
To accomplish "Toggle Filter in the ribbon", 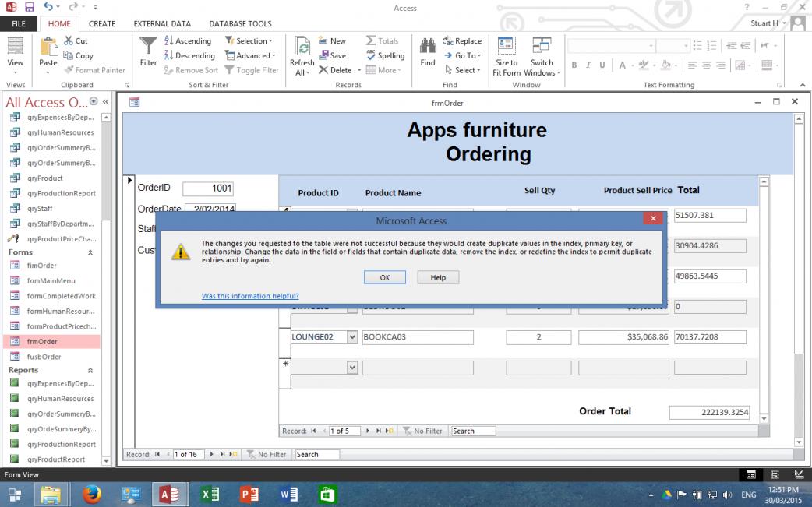I will [x=252, y=70].
